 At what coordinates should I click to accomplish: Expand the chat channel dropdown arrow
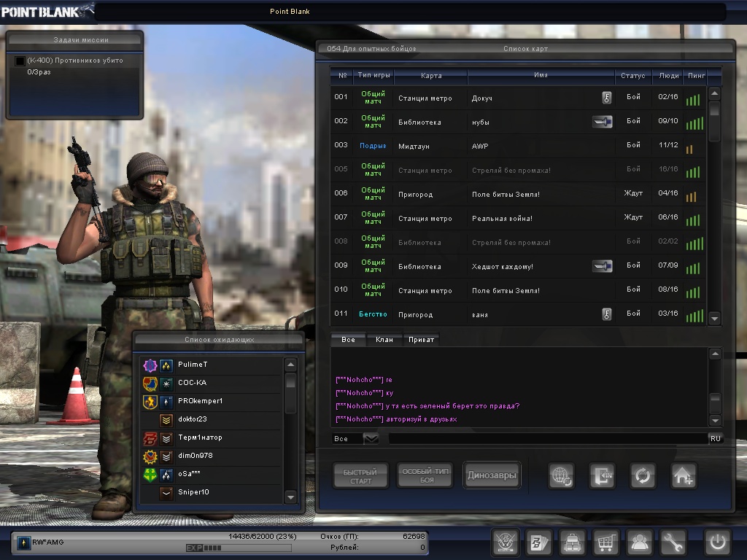pos(371,438)
